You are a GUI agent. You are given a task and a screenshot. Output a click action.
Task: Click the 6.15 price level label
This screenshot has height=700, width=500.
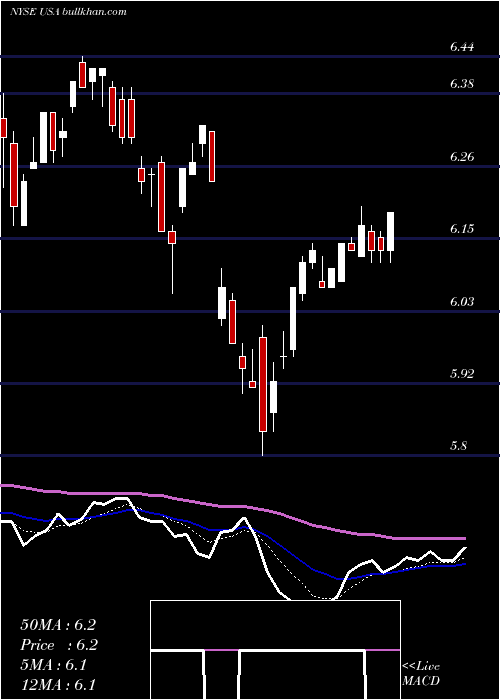462,229
